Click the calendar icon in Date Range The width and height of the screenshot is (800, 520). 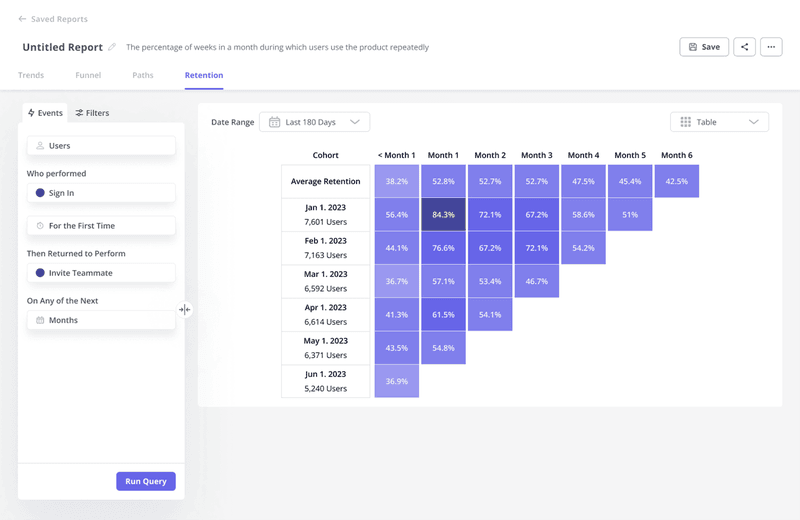[x=275, y=122]
